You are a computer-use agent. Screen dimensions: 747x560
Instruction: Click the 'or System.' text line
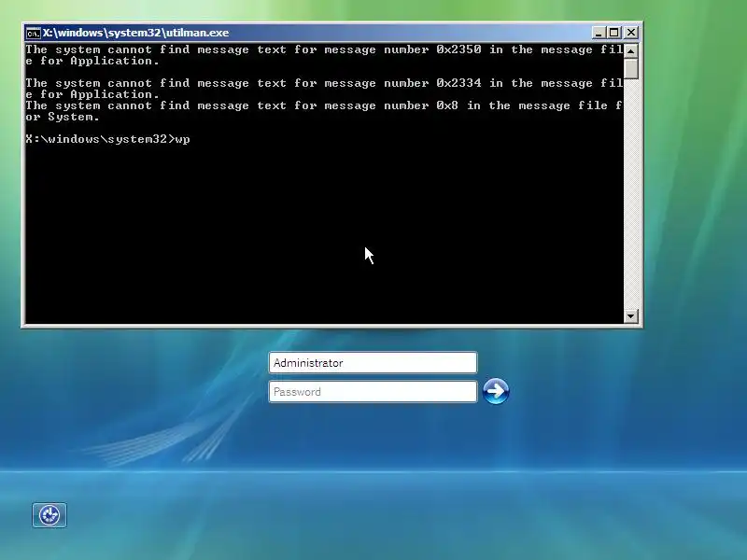pyautogui.click(x=63, y=118)
